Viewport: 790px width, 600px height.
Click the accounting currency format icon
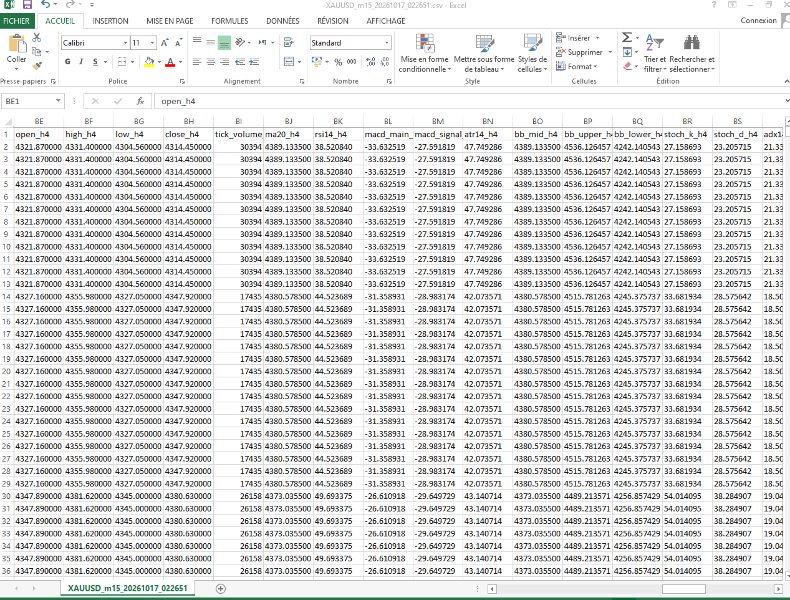tap(317, 61)
